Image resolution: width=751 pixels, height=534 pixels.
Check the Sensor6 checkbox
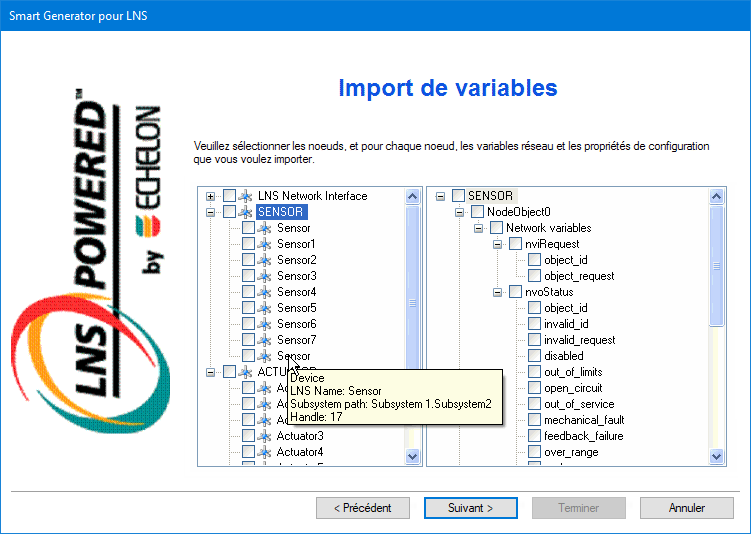tap(248, 323)
